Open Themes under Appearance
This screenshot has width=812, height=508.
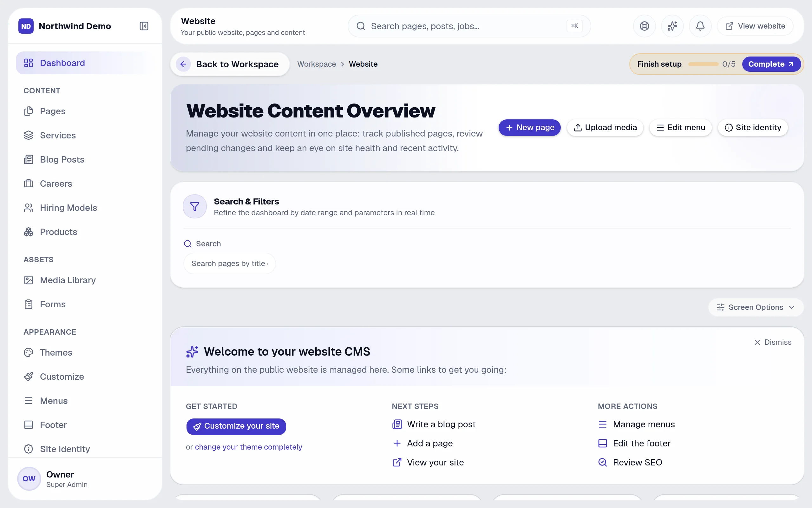(85, 352)
